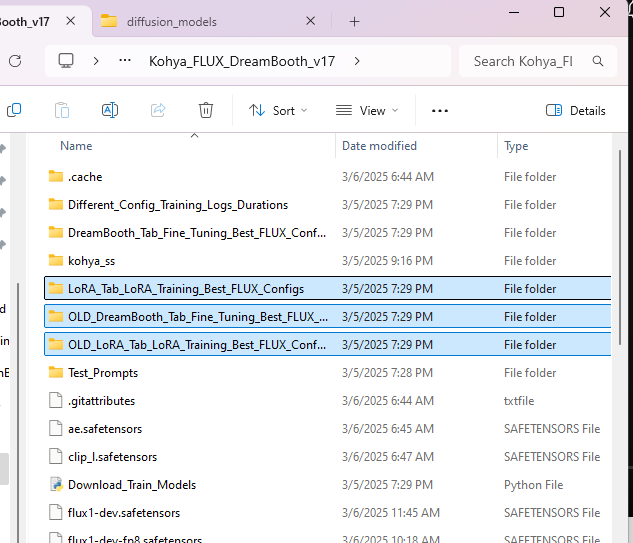Viewport: 633px width, 543px height.
Task: Click Kohya_FLUX_DreamBooth_v17 breadcrumb
Action: click(242, 61)
